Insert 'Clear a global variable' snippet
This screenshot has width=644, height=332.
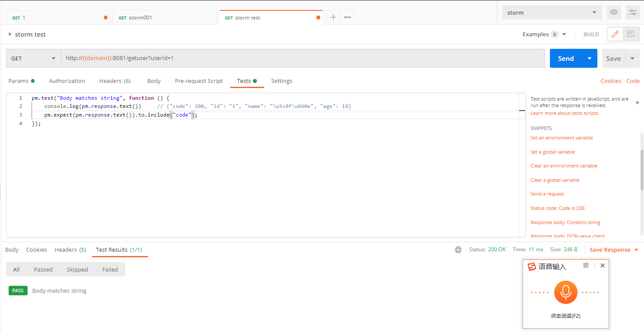tap(555, 180)
